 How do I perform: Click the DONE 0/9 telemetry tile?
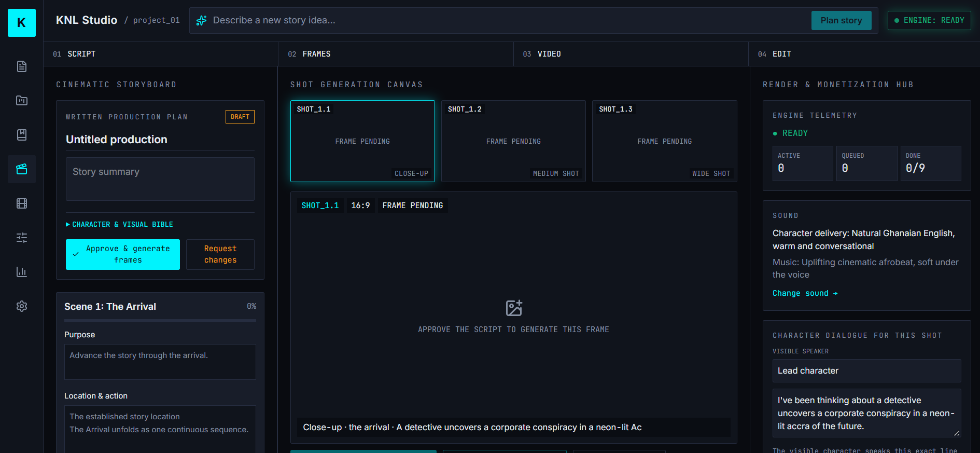931,163
